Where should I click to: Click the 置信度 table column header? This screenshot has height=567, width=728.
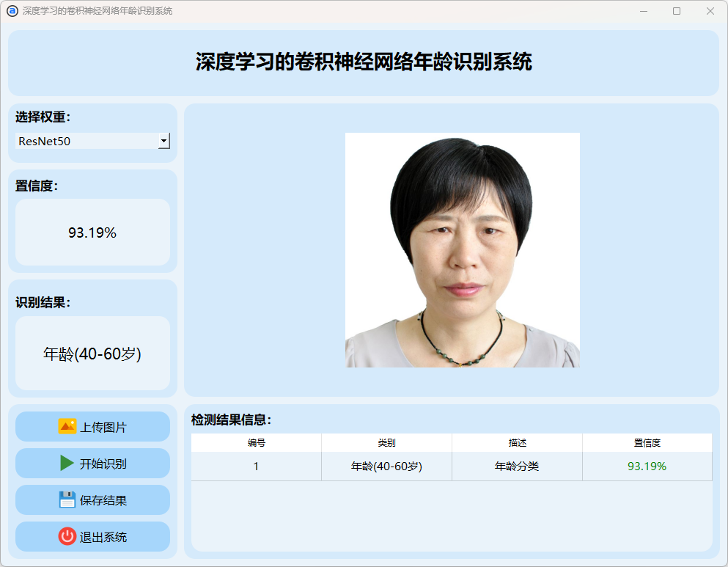(x=647, y=443)
